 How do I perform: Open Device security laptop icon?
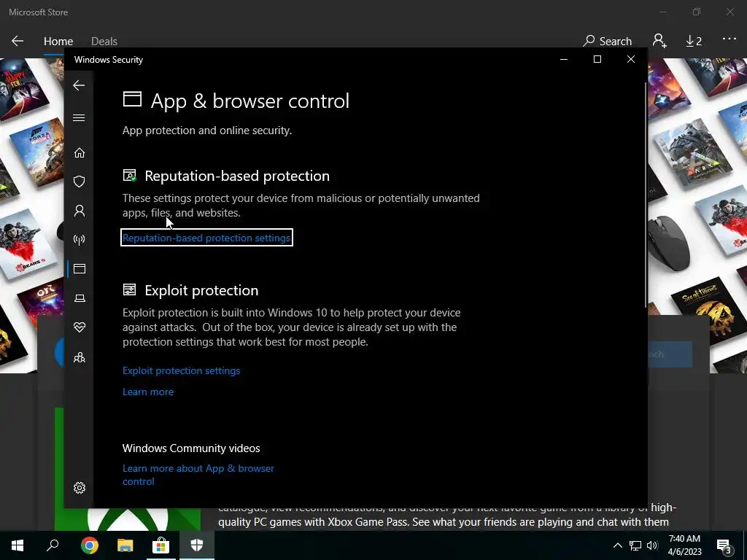click(79, 298)
